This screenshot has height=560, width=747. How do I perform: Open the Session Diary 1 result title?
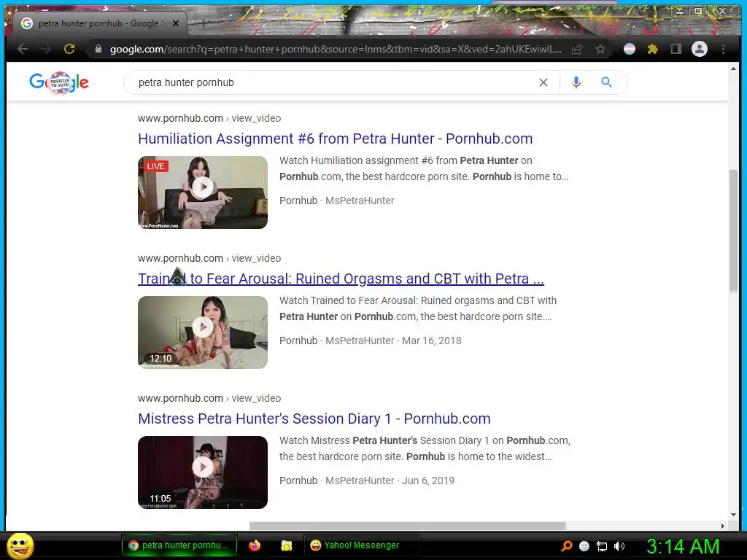pyautogui.click(x=314, y=419)
